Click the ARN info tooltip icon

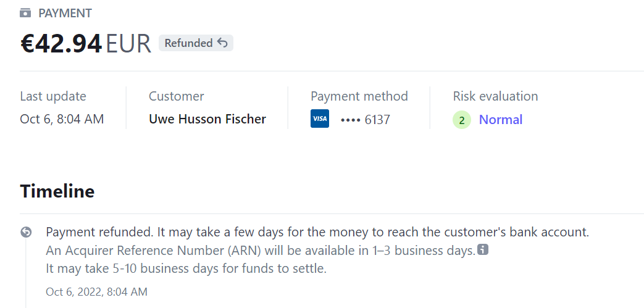(483, 250)
